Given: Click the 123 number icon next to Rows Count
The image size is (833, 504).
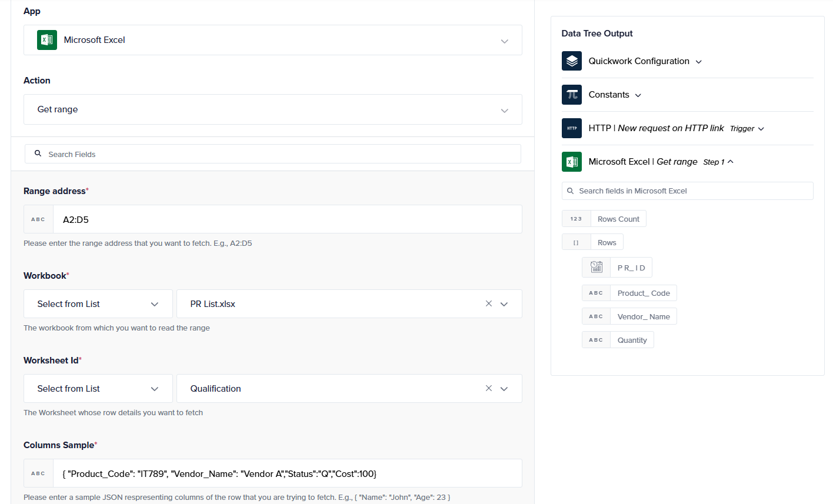Looking at the screenshot, I should 576,219.
